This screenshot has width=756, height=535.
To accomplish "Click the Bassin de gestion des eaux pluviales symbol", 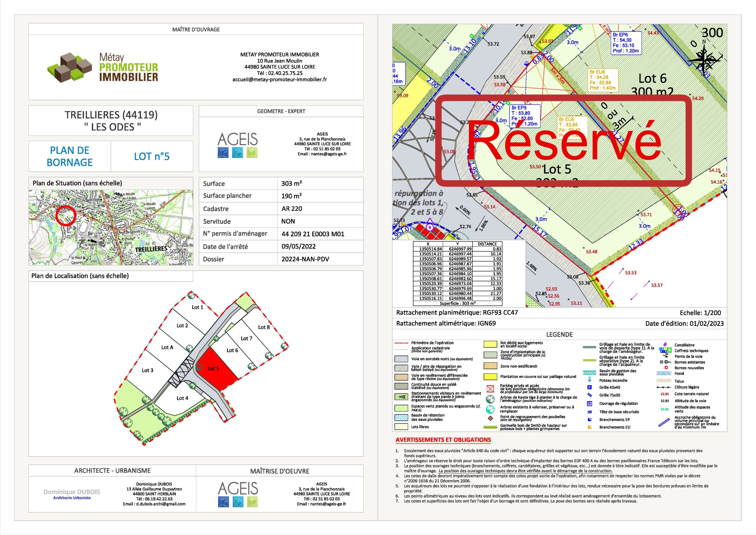I will coord(589,373).
